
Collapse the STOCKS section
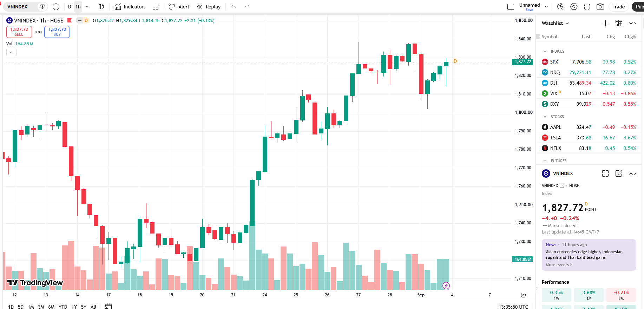[545, 117]
